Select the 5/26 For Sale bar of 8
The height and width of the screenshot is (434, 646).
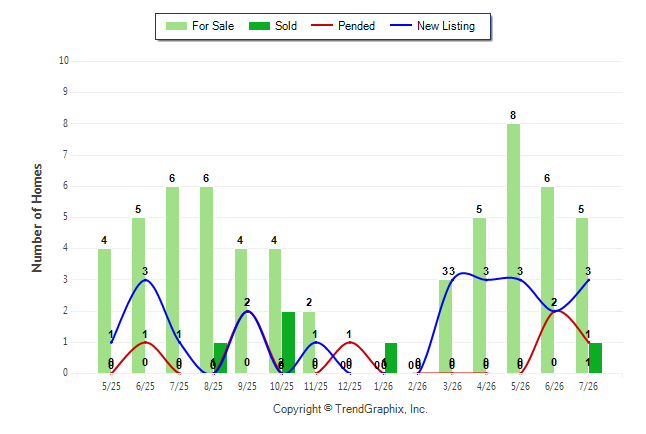[513, 249]
